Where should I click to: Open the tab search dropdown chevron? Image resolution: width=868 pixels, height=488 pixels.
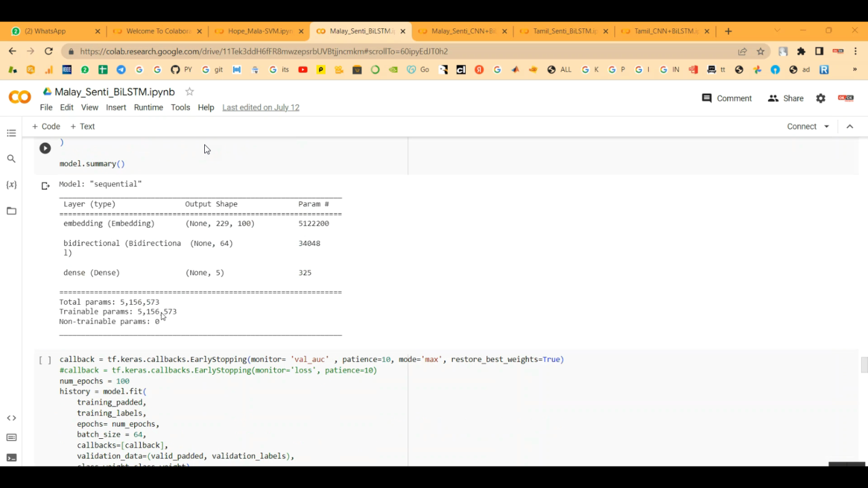point(777,31)
